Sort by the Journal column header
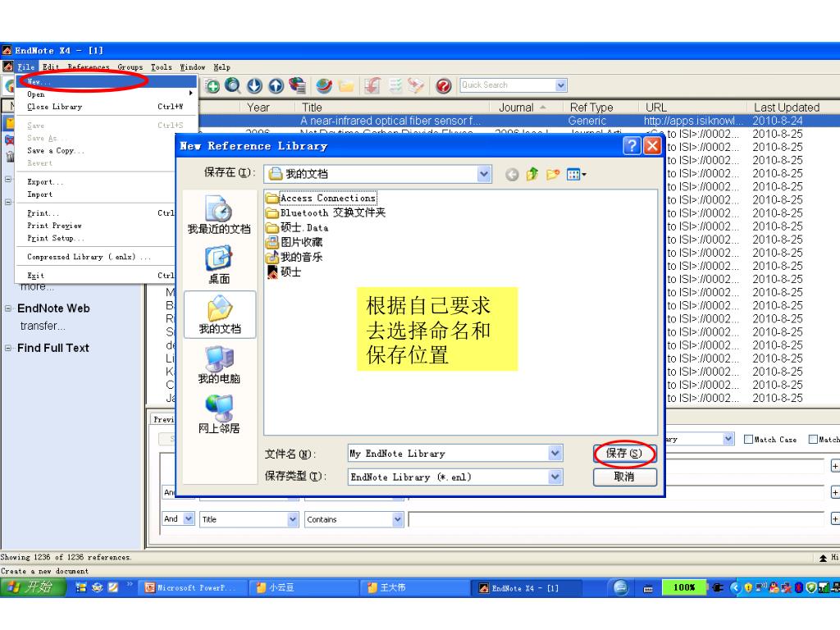840x630 pixels. point(522,107)
